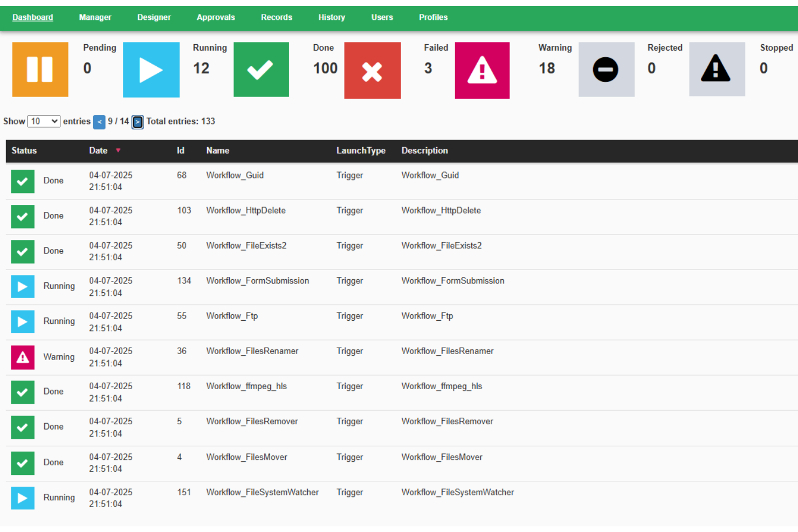
Task: Click the Workflow_ffmpeg_hls name cell
Action: coord(246,386)
